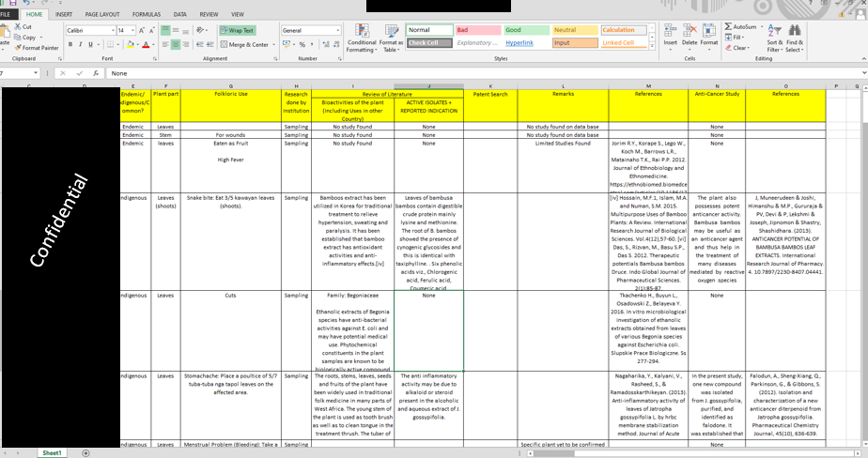
Task: Click the AutoSum sigma icon
Action: click(728, 26)
